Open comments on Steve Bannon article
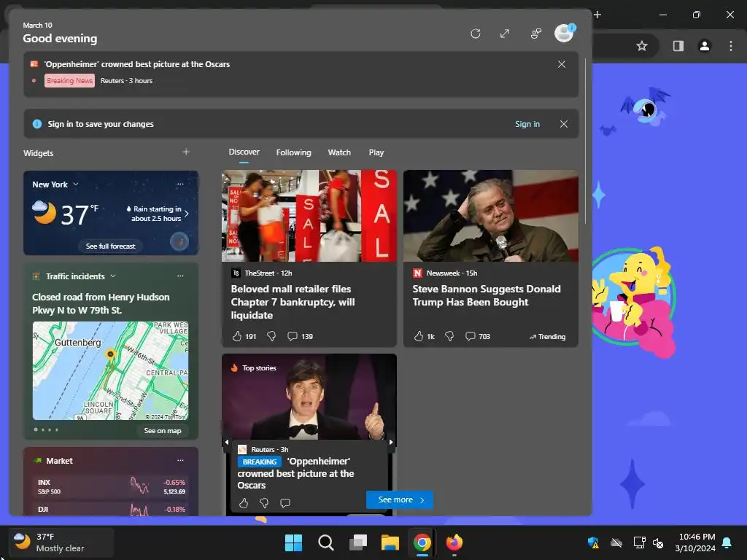This screenshot has height=560, width=747. pos(478,336)
